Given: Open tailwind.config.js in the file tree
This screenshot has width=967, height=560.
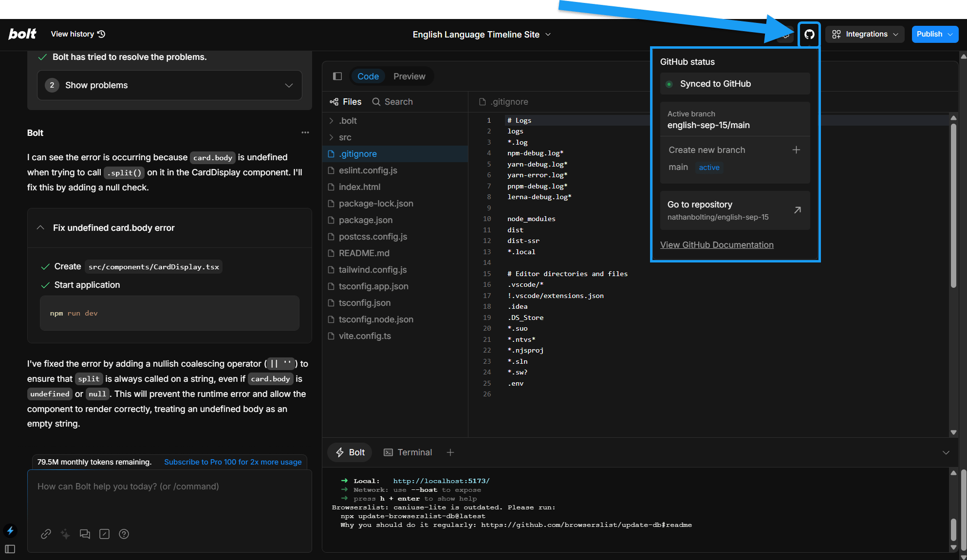Looking at the screenshot, I should [395, 270].
